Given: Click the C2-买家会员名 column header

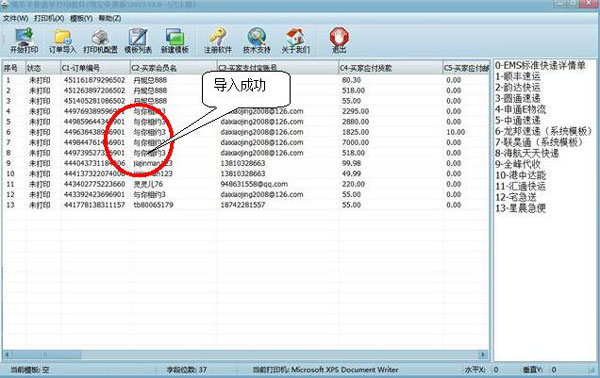Looking at the screenshot, I should click(x=173, y=68).
